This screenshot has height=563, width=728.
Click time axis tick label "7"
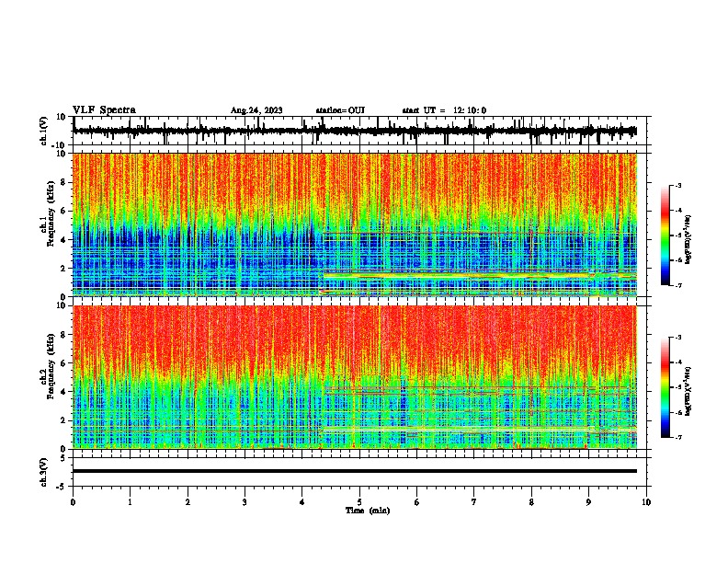pyautogui.click(x=474, y=502)
